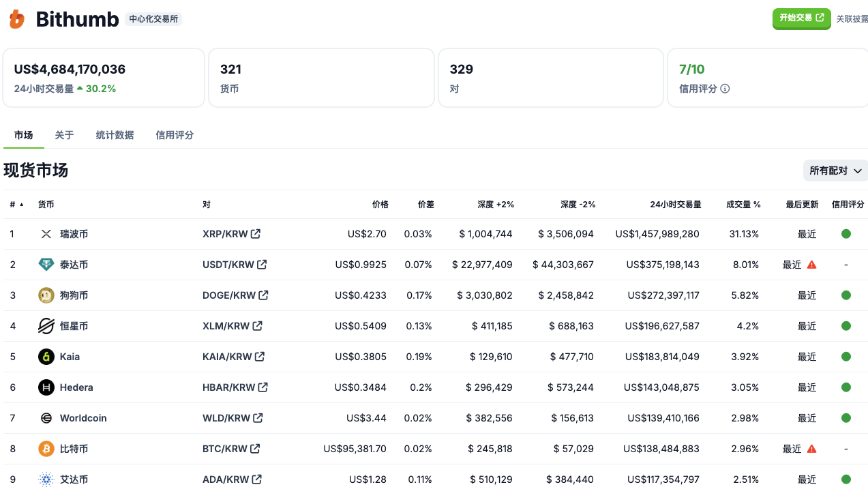868x489 pixels.
Task: Open the 统计数据 tab
Action: pos(115,135)
